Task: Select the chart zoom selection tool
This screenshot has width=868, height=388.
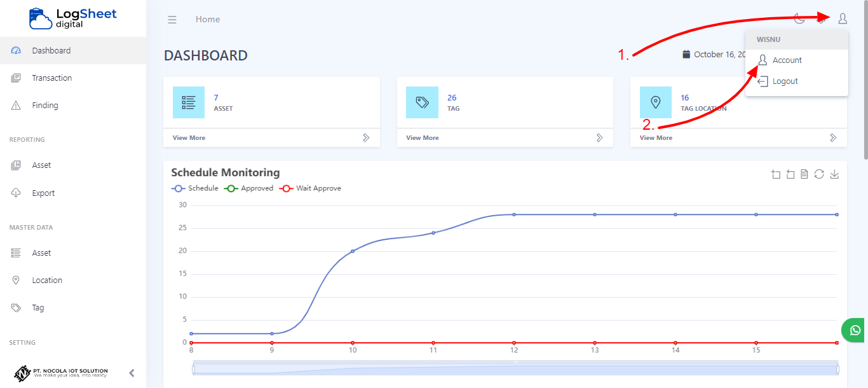Action: pyautogui.click(x=776, y=174)
